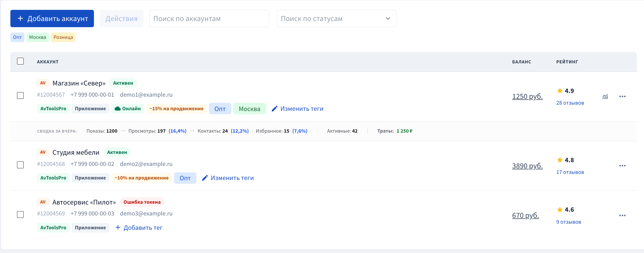644x253 pixels.
Task: Tick checkbox for Автосервис «Пилот»
Action: [20, 214]
